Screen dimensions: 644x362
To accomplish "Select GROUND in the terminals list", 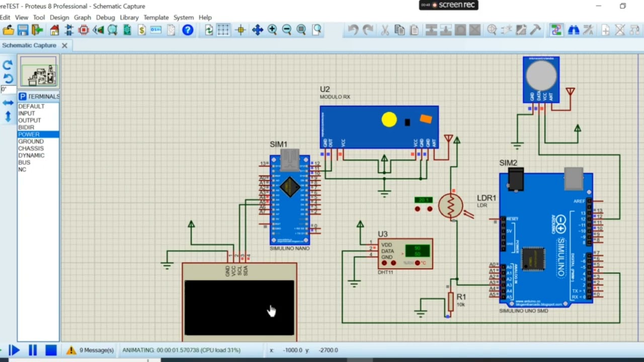I will [x=31, y=141].
